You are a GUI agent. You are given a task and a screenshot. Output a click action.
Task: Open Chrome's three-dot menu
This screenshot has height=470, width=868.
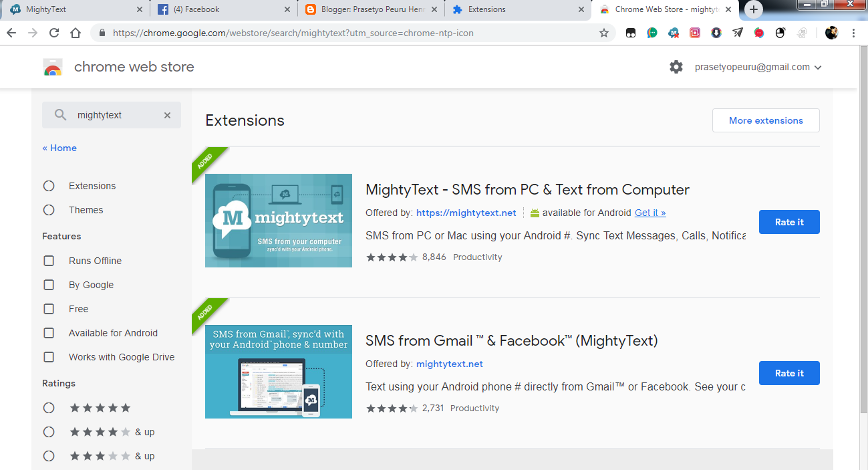(853, 33)
